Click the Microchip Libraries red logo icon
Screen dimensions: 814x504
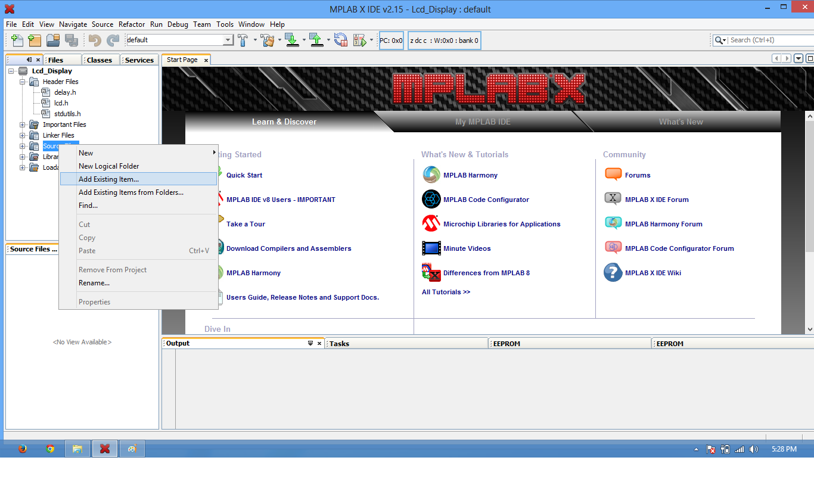point(431,223)
